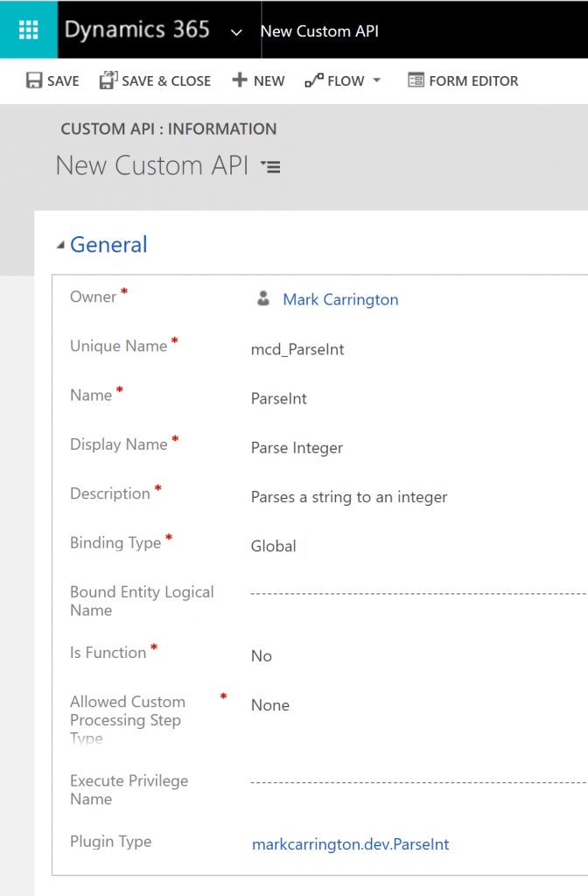This screenshot has width=588, height=896.
Task: Open the Flow dropdown arrow
Action: click(x=377, y=80)
